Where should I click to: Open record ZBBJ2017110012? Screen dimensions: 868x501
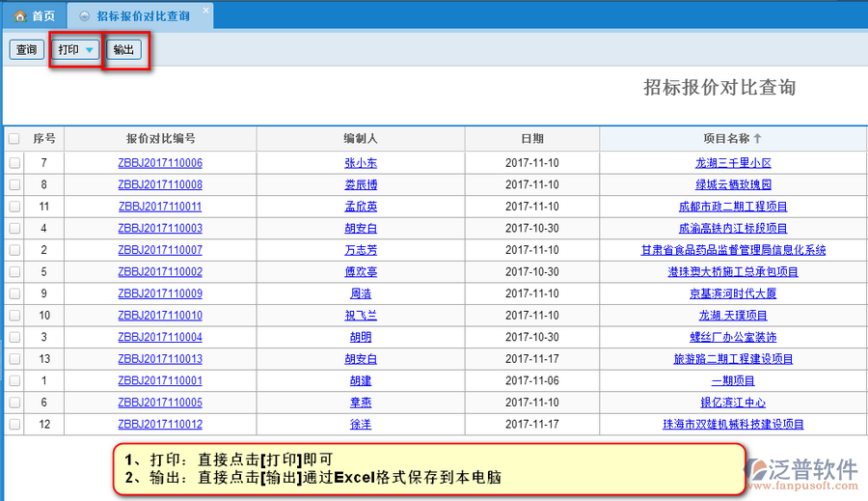(160, 424)
